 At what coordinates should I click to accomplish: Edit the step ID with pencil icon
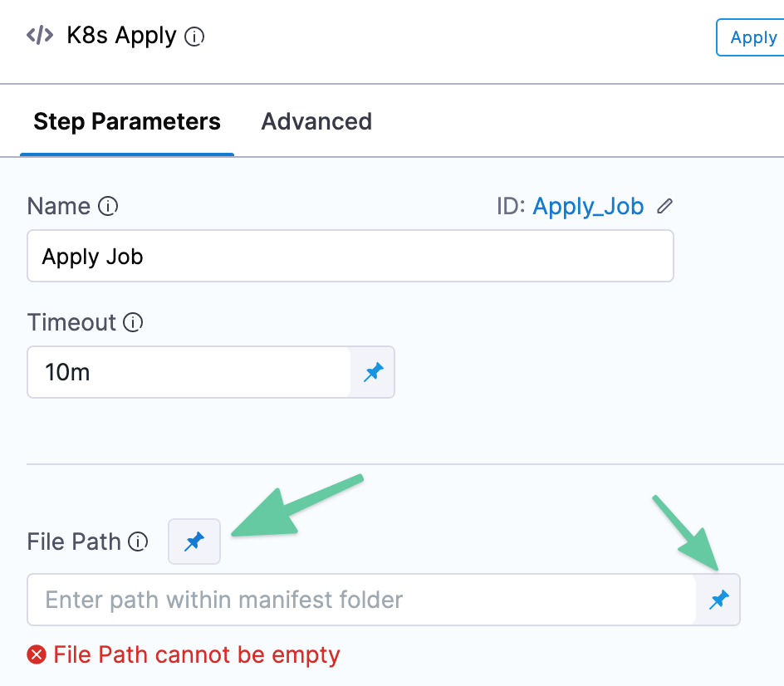point(664,206)
